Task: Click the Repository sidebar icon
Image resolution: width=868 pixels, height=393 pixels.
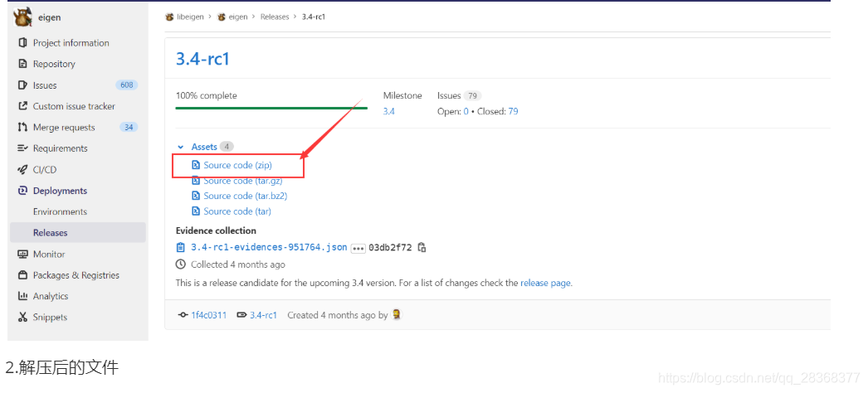Action: [x=22, y=64]
